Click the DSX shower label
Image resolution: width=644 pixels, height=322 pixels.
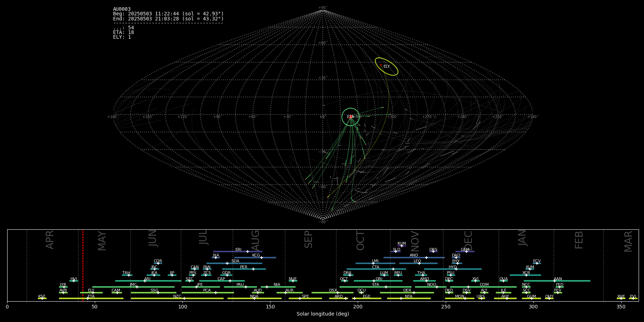tap(333, 291)
